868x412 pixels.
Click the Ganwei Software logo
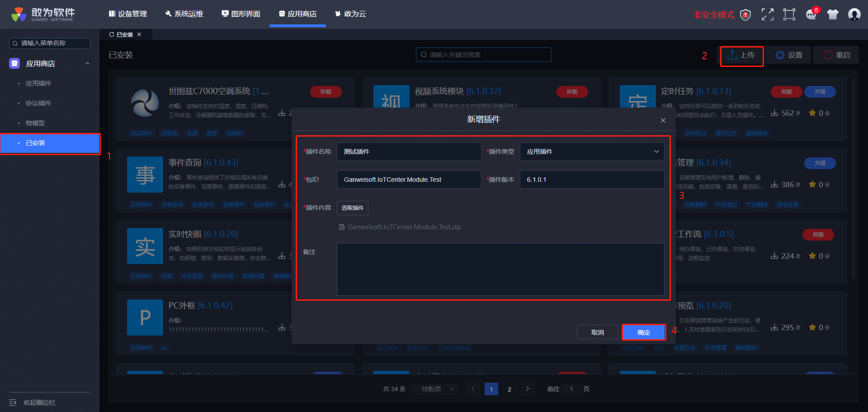click(x=43, y=14)
